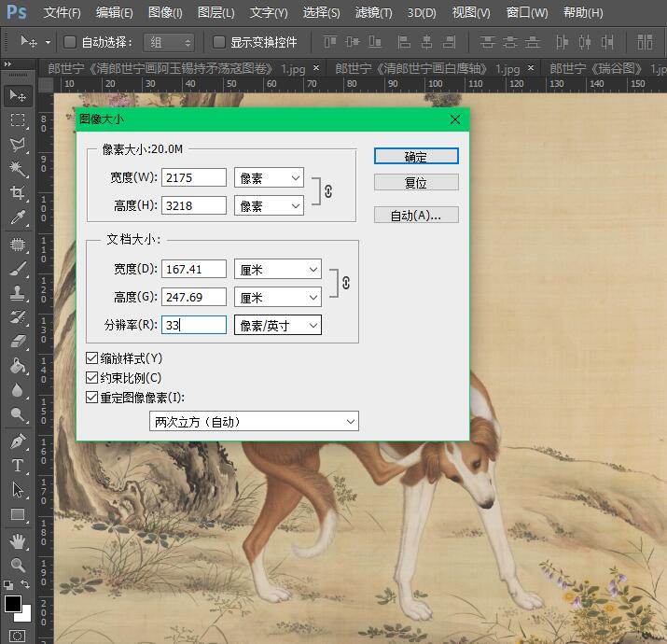The image size is (667, 644).
Task: Enable the 显示变换控件 checkbox
Action: (218, 42)
